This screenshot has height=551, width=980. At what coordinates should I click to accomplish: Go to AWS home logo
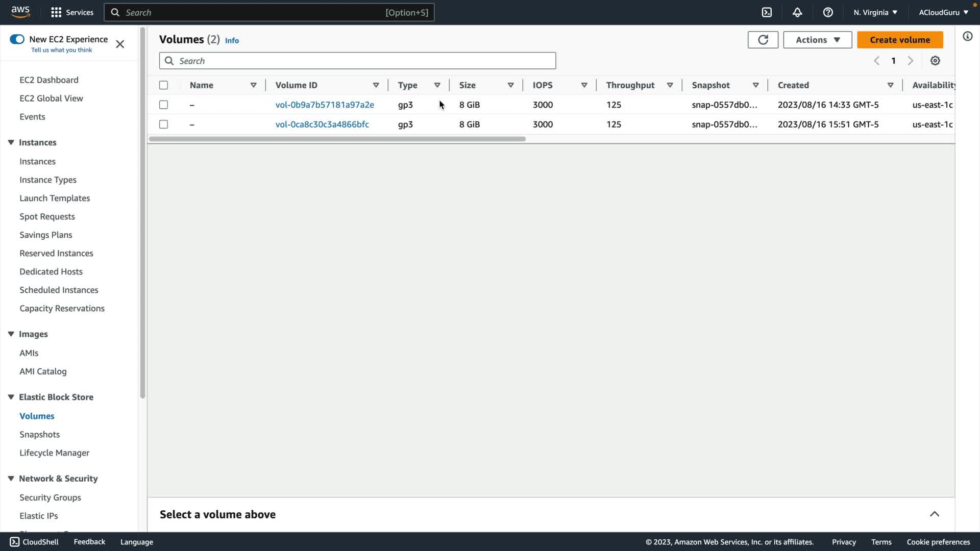[x=20, y=12]
